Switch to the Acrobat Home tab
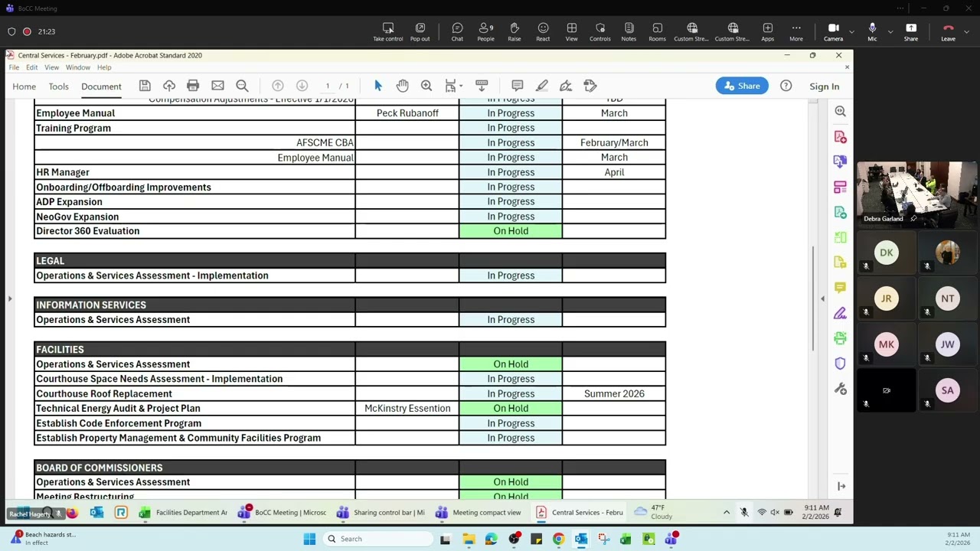 tap(24, 86)
